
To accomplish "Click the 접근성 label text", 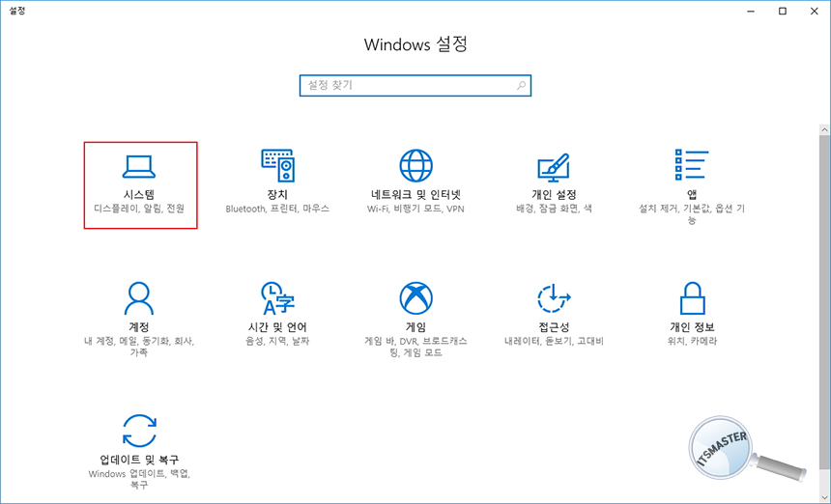I will click(x=554, y=327).
